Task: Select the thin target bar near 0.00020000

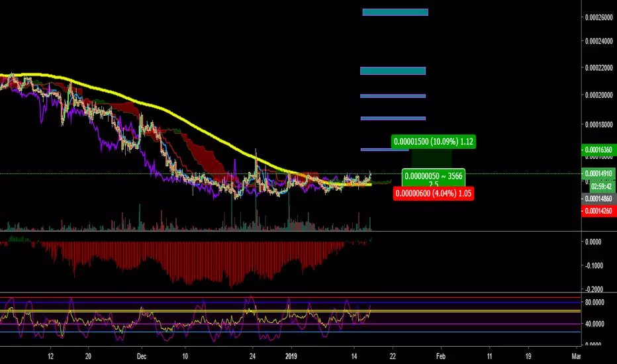Action: coord(393,96)
